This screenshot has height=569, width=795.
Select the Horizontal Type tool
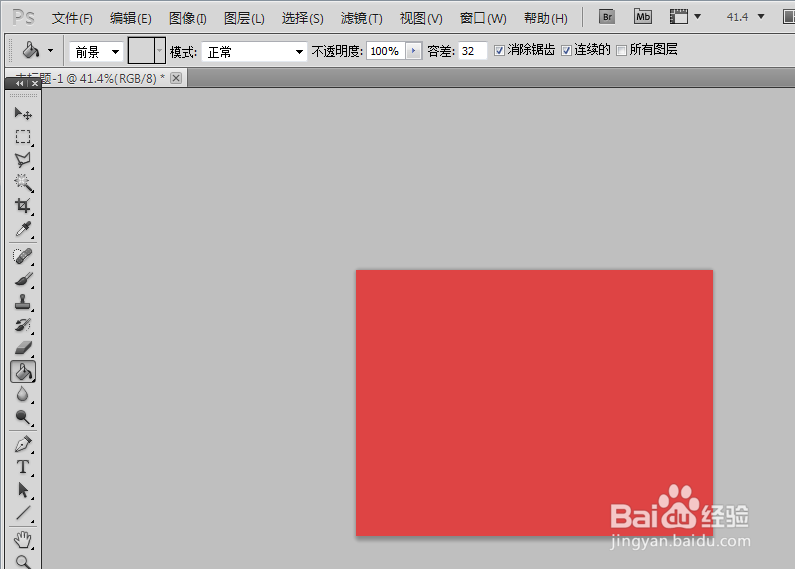click(x=23, y=467)
